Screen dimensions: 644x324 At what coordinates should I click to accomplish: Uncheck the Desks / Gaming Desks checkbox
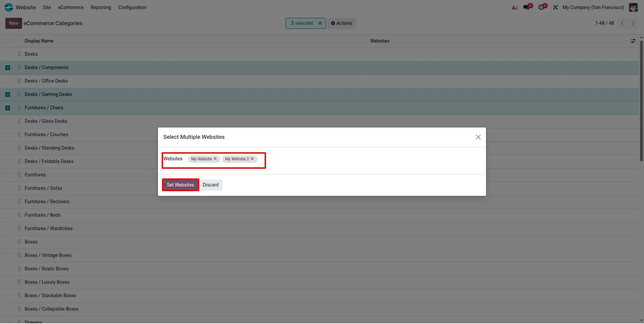pyautogui.click(x=8, y=95)
